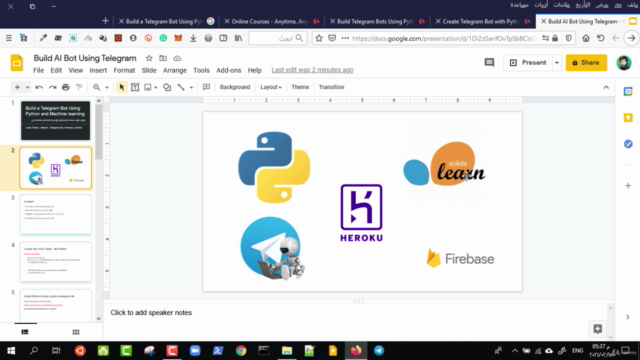The width and height of the screenshot is (640, 360).
Task: Select slide 3 Content thumbnail
Action: pos(56,215)
